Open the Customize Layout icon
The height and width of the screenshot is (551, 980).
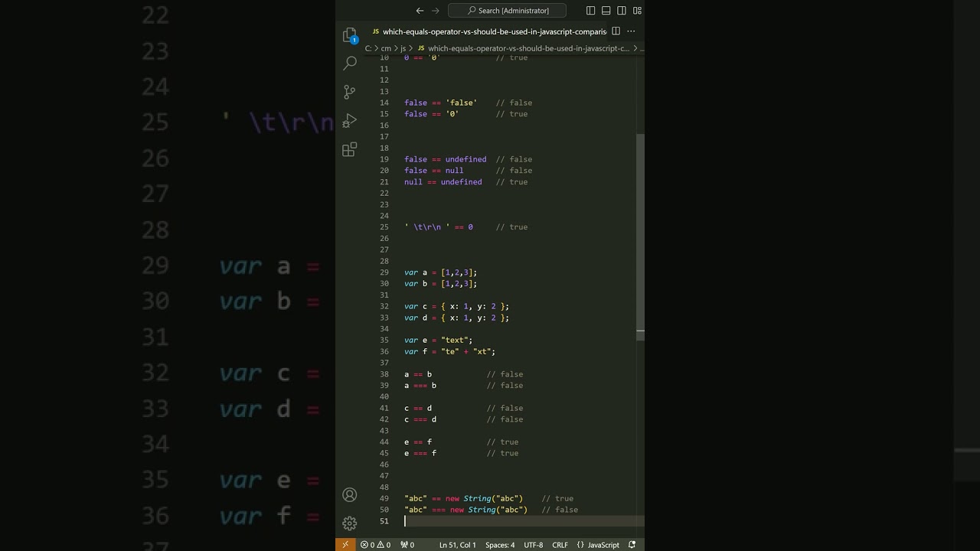point(637,11)
